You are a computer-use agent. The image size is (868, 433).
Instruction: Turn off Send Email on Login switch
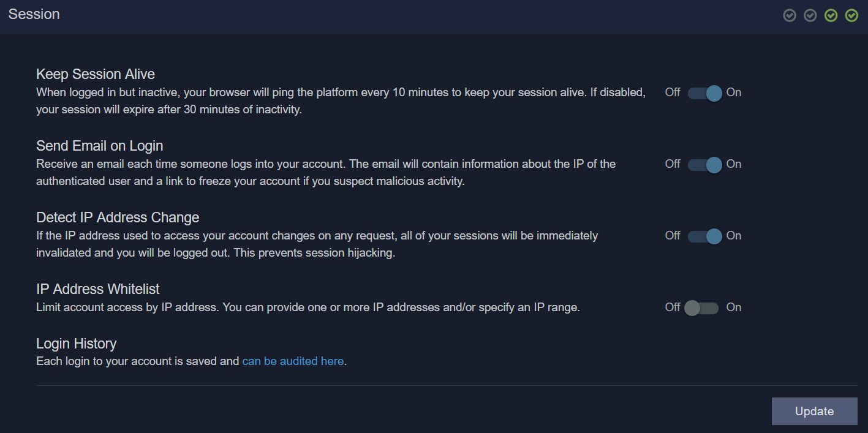(703, 165)
